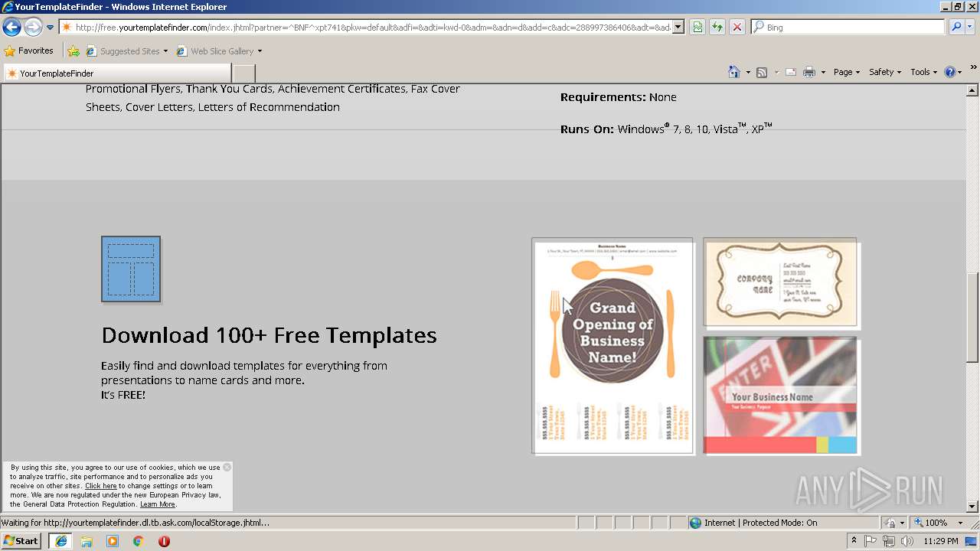Open Your Business Name template thumbnail

tap(780, 395)
